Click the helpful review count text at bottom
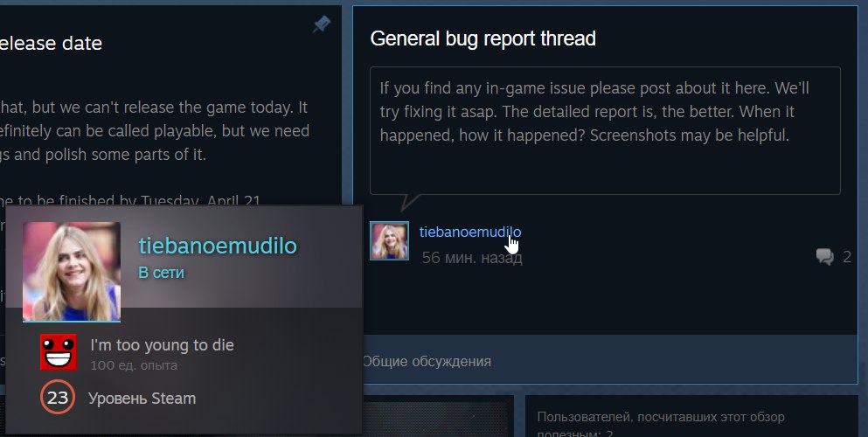868x437 pixels. coord(661,424)
